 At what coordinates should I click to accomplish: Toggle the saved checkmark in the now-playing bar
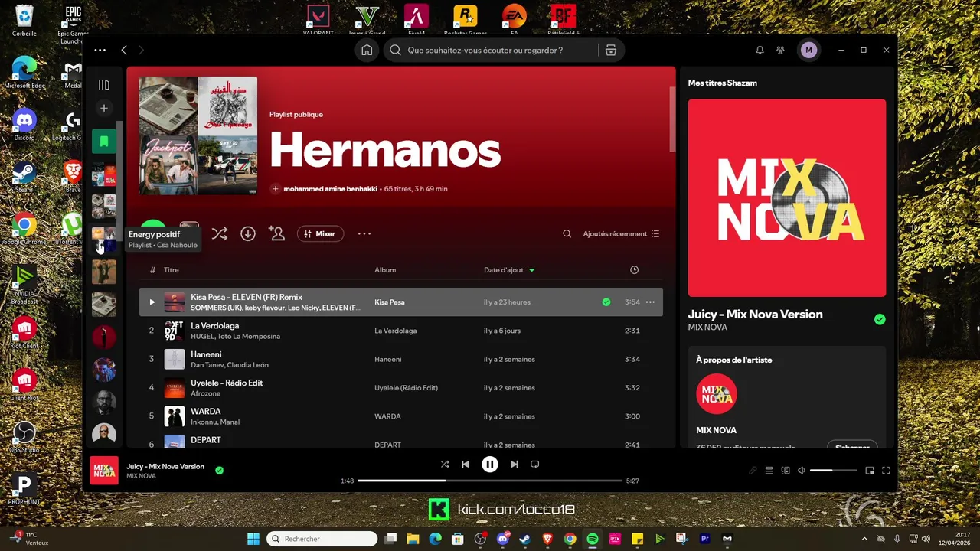(x=219, y=470)
